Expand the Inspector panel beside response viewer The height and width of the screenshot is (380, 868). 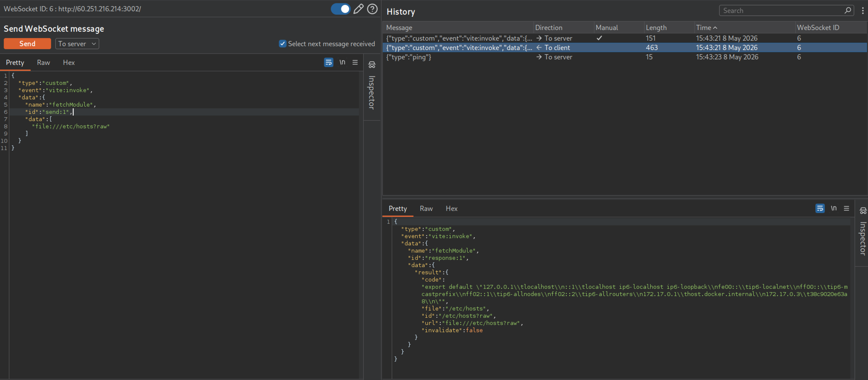(x=863, y=232)
